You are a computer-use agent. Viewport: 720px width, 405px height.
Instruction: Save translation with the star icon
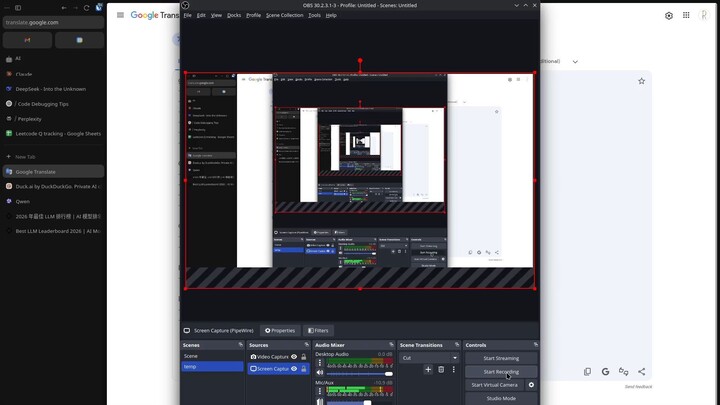[x=641, y=81]
